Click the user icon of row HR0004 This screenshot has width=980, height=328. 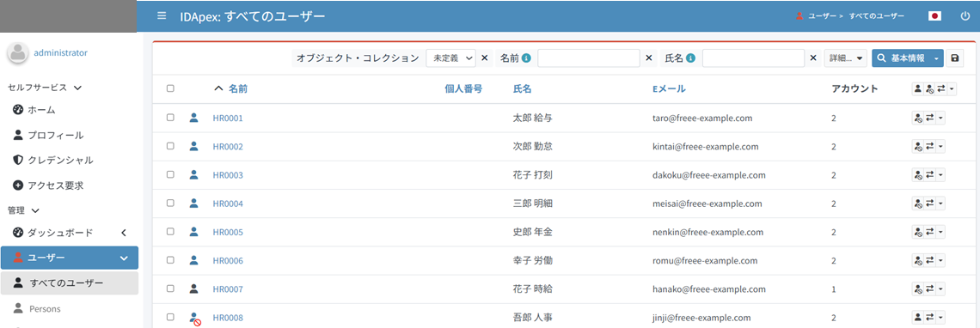pyautogui.click(x=193, y=203)
